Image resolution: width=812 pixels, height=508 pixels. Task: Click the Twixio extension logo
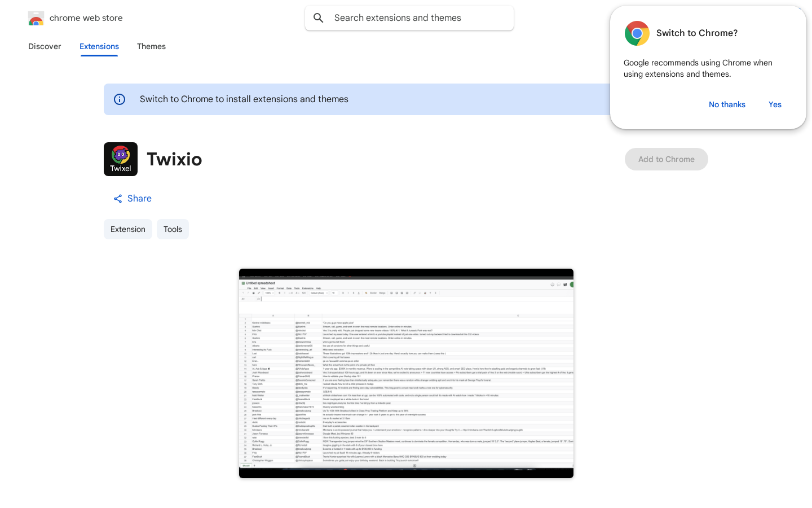(121, 159)
